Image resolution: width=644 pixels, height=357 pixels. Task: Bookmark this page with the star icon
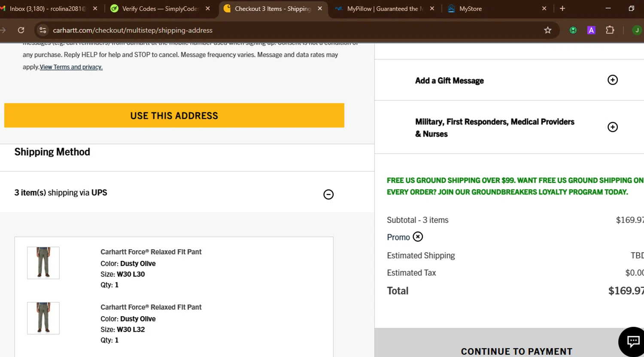(x=547, y=30)
